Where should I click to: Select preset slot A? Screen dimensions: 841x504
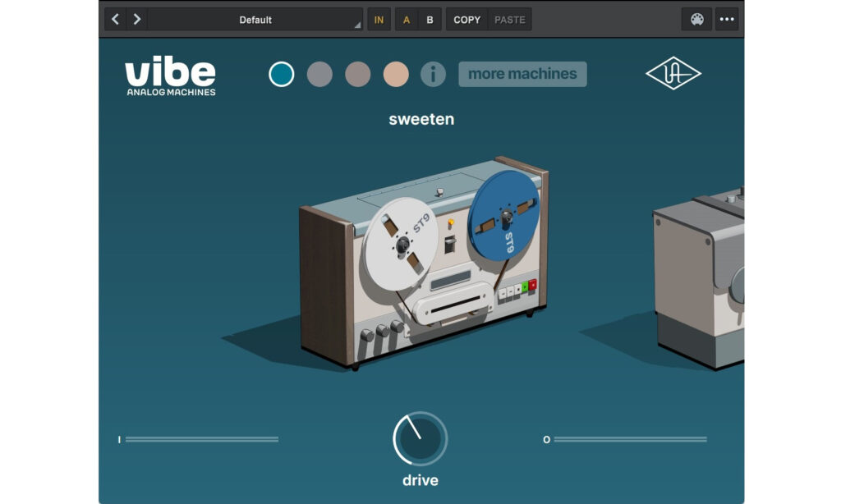pos(407,20)
